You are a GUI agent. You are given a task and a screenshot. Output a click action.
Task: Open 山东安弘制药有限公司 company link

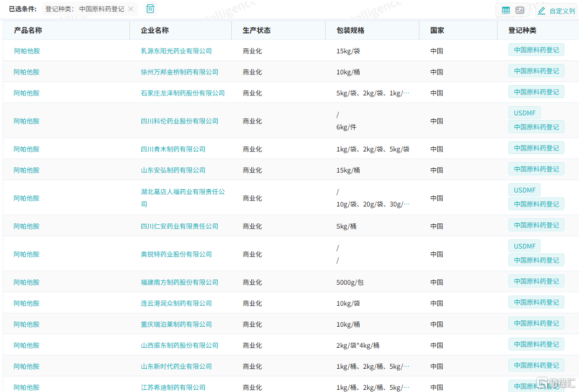coord(173,170)
